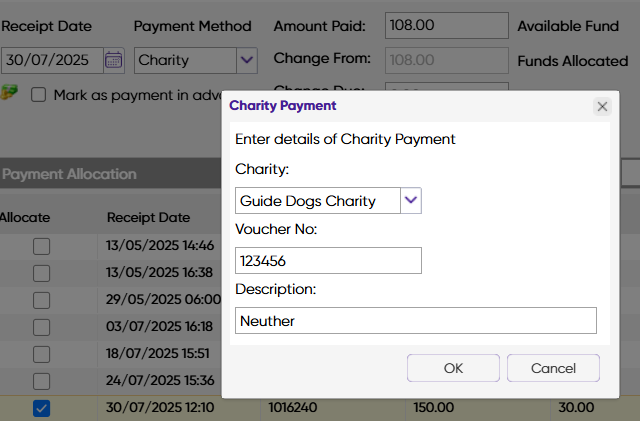Click the Voucher No input field
This screenshot has width=640, height=421.
coord(328,261)
